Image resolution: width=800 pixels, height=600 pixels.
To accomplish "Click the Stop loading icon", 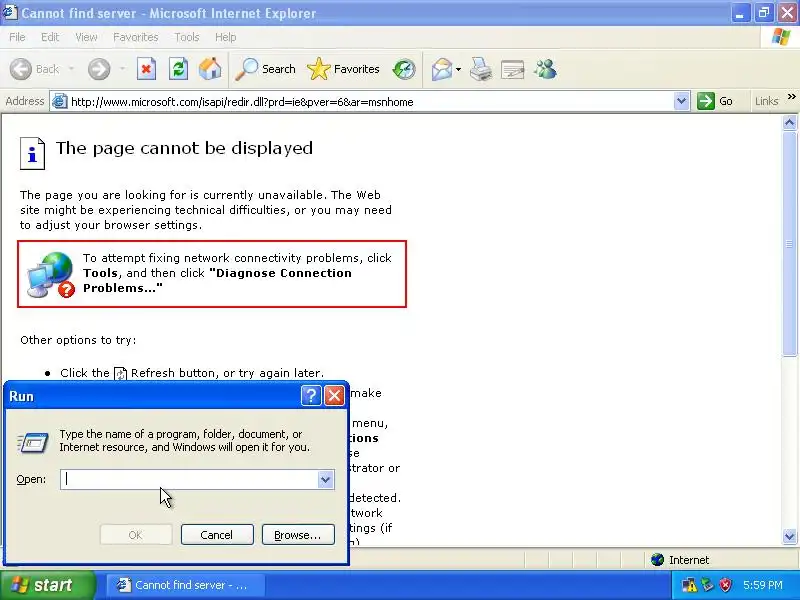I will (146, 69).
